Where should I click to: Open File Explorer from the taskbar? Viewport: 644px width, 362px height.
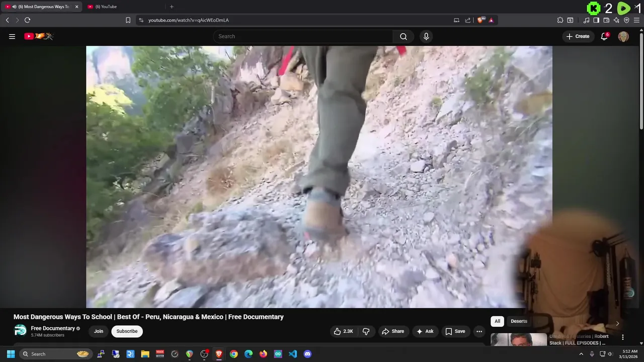click(145, 354)
